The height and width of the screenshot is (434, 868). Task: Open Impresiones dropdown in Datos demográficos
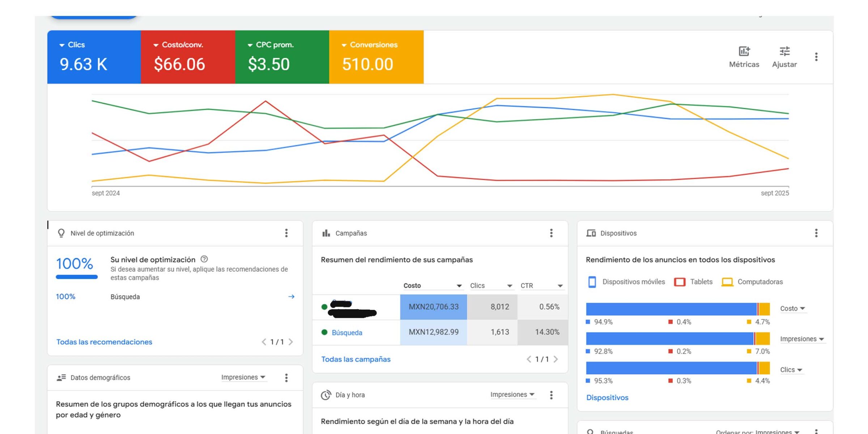pos(243,377)
